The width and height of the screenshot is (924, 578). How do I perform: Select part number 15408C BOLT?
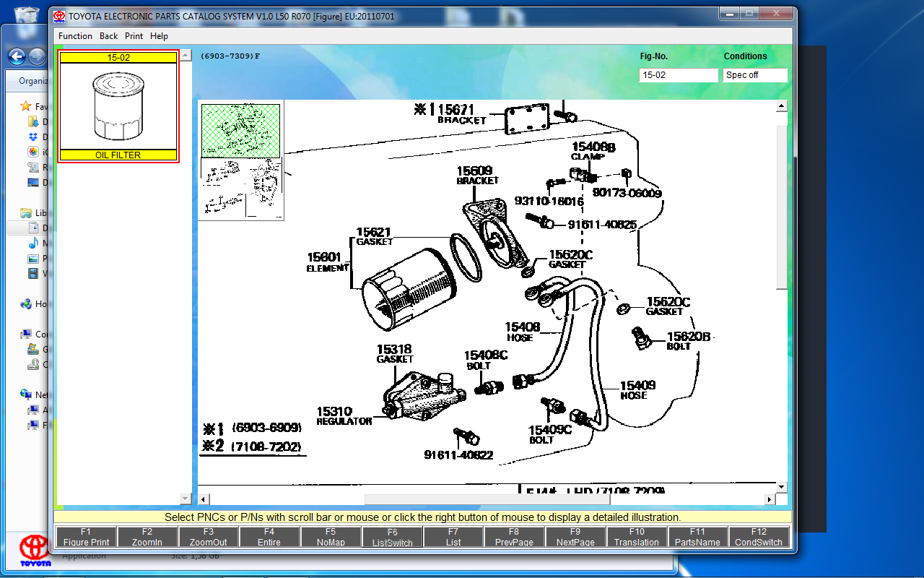click(485, 360)
